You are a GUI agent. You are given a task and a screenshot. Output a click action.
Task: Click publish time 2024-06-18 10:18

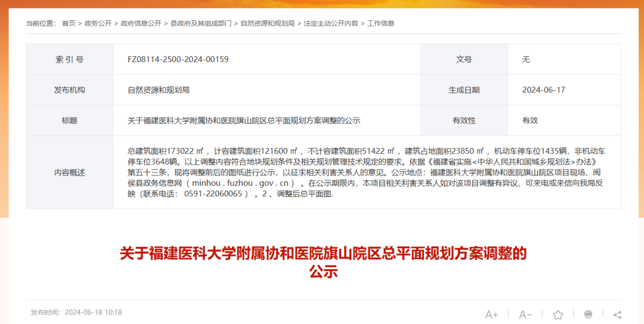93,313
